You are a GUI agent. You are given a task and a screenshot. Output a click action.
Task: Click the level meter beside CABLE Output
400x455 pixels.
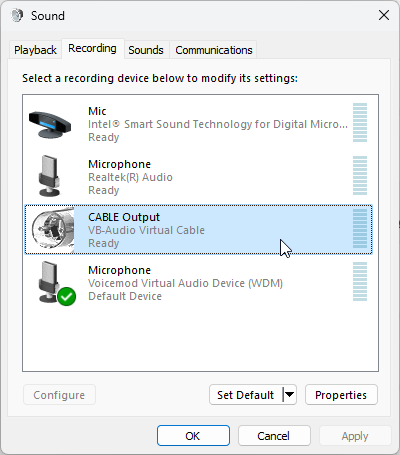tap(360, 229)
